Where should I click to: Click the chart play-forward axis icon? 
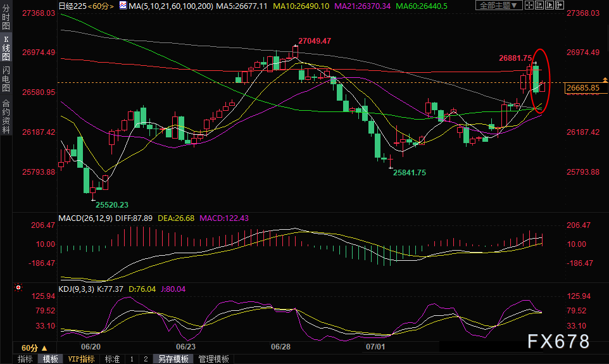[x=549, y=5]
